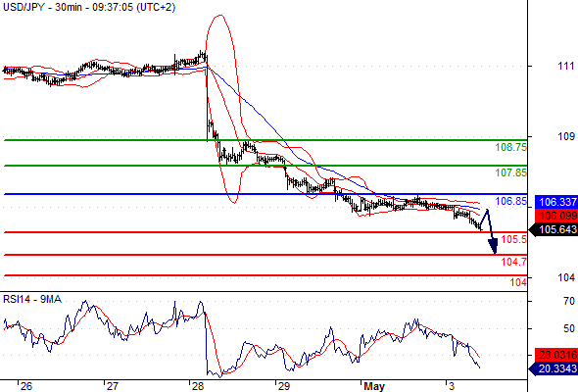Click the 111 price axis label

tap(566, 66)
